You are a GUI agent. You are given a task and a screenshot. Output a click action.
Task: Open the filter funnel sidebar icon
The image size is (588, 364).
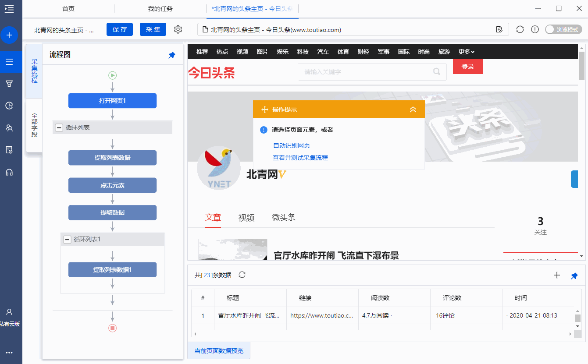9,84
